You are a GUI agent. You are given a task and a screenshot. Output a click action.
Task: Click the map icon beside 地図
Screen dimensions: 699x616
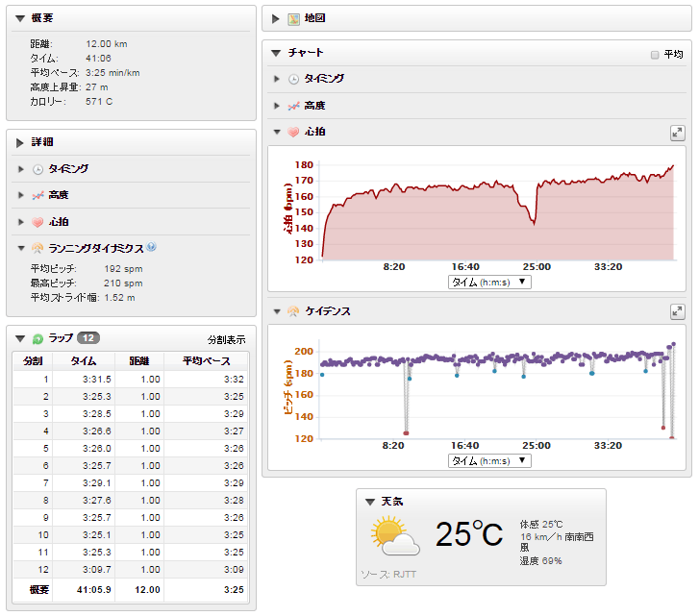tap(294, 18)
